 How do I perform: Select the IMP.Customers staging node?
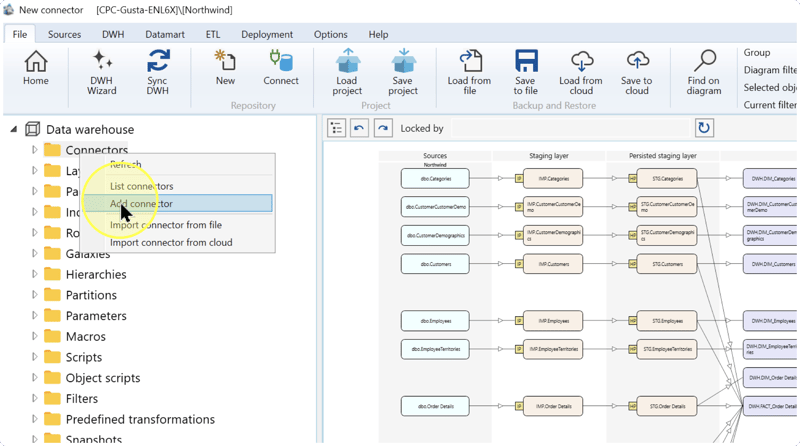(x=553, y=264)
